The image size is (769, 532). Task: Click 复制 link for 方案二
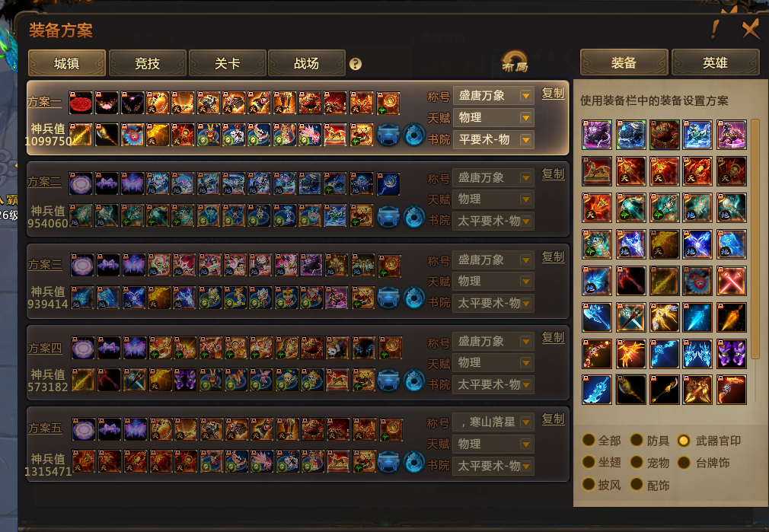(x=553, y=174)
